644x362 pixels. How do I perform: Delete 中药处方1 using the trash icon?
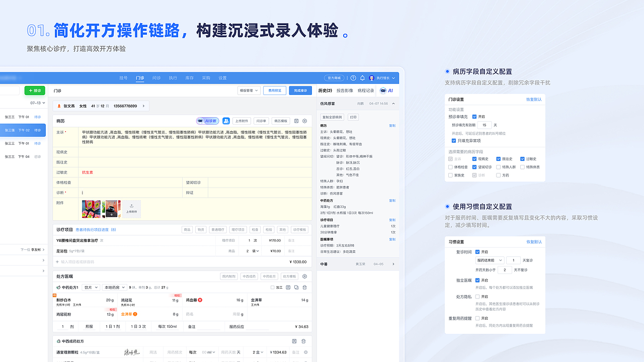point(304,288)
